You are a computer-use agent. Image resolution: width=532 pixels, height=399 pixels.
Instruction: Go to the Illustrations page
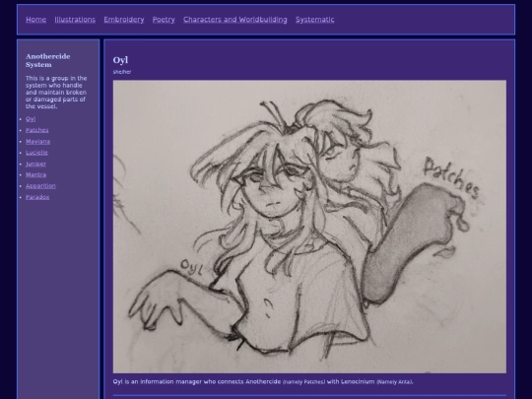pyautogui.click(x=75, y=20)
